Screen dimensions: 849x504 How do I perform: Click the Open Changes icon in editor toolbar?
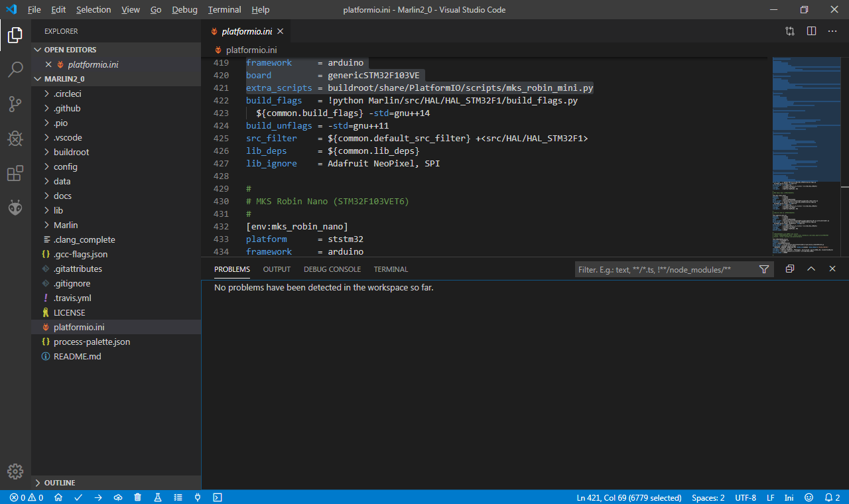790,31
